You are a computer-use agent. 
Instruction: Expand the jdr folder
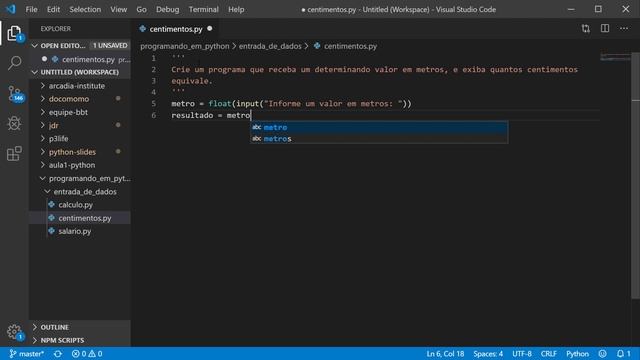(80, 125)
